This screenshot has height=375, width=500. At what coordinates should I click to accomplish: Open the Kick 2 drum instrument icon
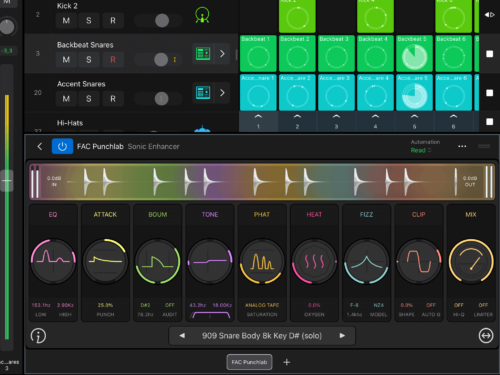click(x=202, y=15)
